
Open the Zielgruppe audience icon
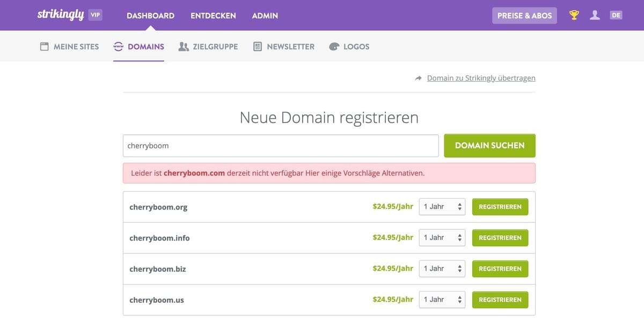coord(182,47)
